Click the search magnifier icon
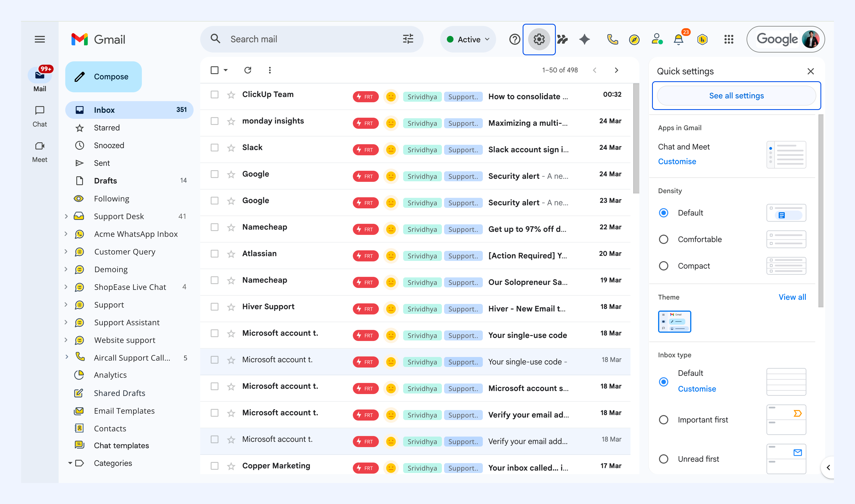 coord(215,39)
